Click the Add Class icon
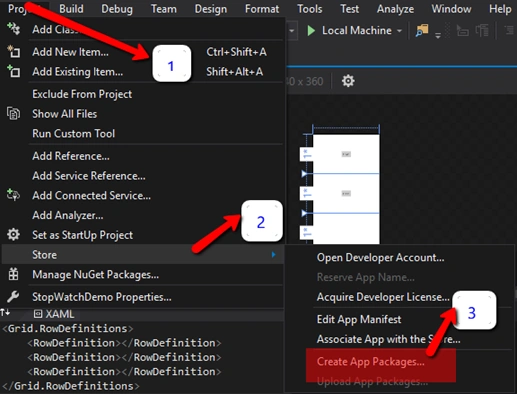Viewport: 517px width, 394px height. [14, 29]
